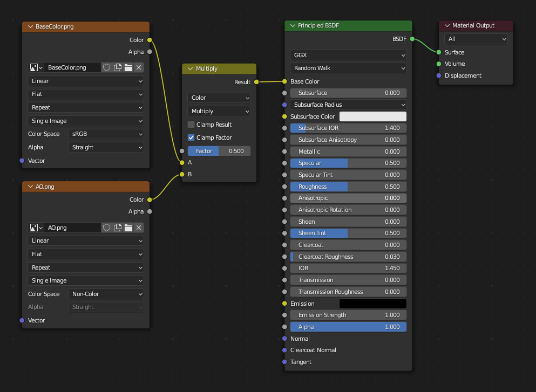Duplicate image datablock icon for AO.png
The image size is (536, 392).
(x=118, y=228)
